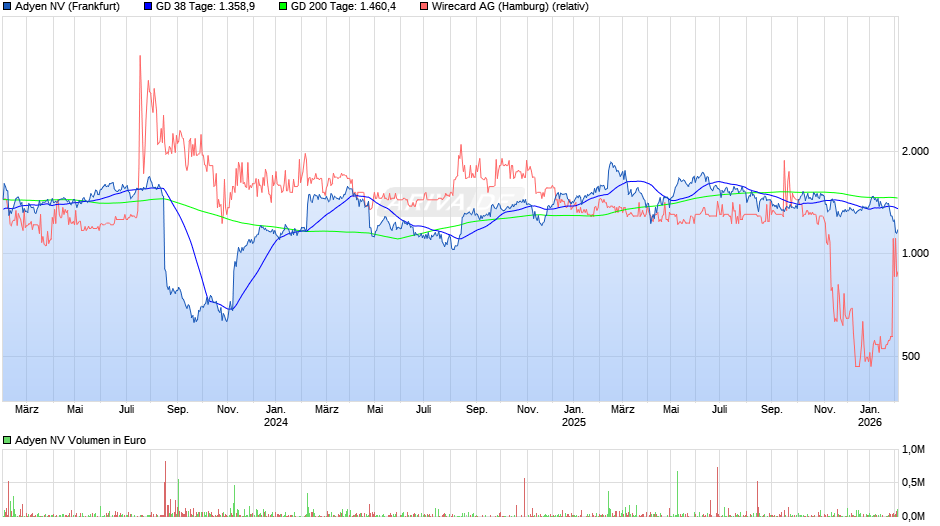Click the GD 200 Tage green swatch

point(283,7)
